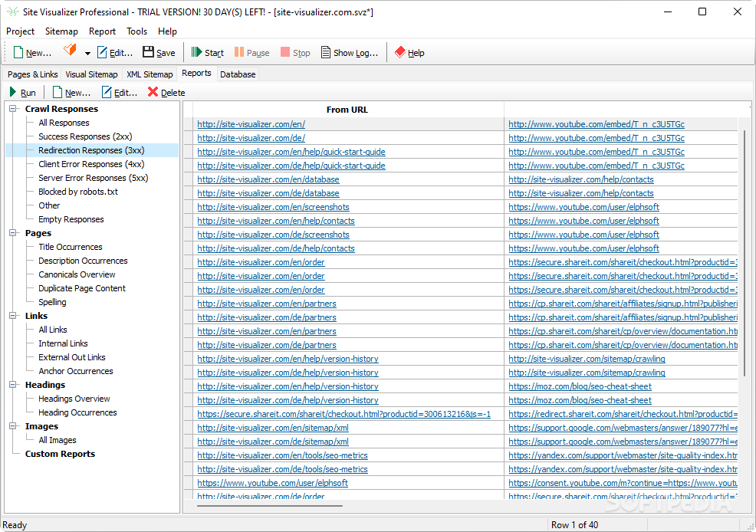The width and height of the screenshot is (756, 532).
Task: Open the Sitemap menu
Action: [61, 31]
